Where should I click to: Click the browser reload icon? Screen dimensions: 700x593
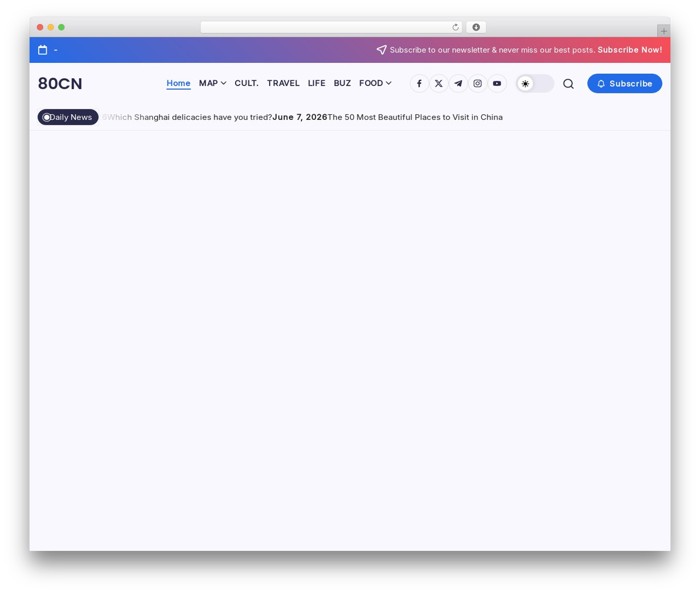[455, 27]
